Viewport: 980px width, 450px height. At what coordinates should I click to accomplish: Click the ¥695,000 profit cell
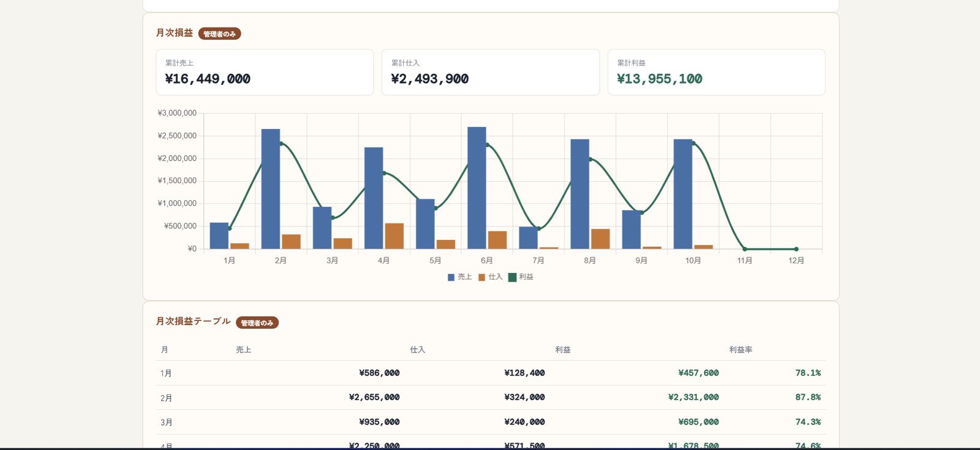point(699,422)
